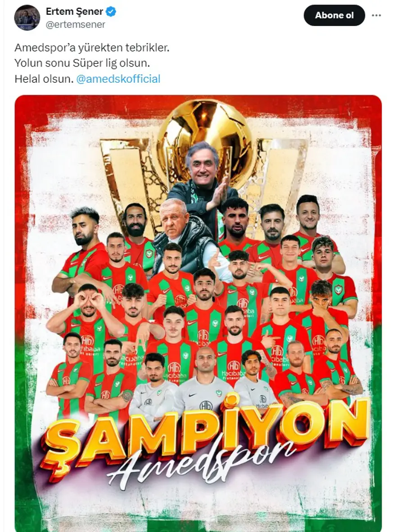Click the Ertem Şener display name

74,11
